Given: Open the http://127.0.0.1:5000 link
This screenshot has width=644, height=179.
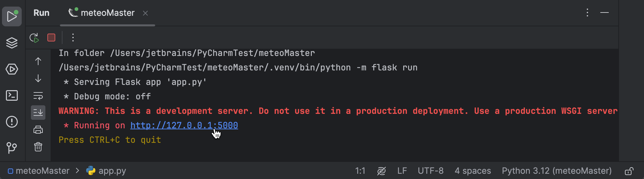Looking at the screenshot, I should point(184,125).
